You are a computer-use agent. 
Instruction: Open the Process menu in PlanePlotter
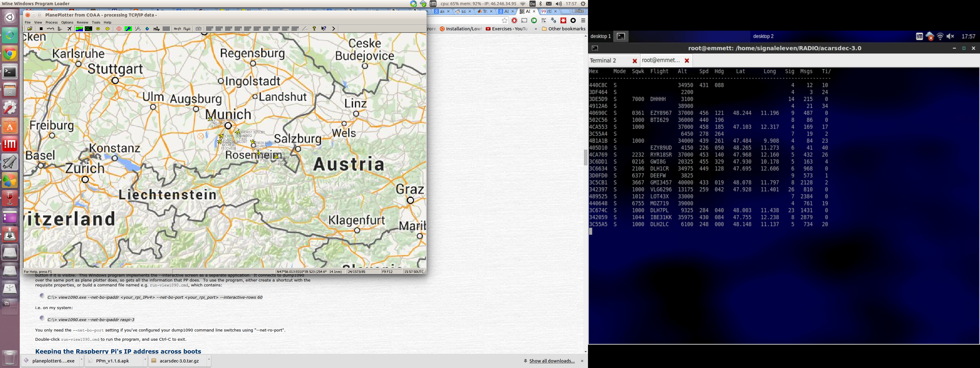tap(52, 22)
